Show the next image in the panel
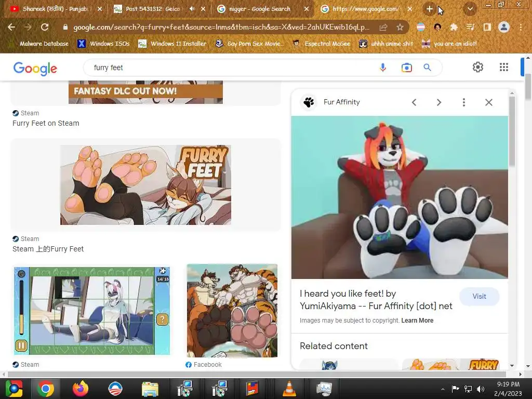Screen dimensions: 532x399 438,102
